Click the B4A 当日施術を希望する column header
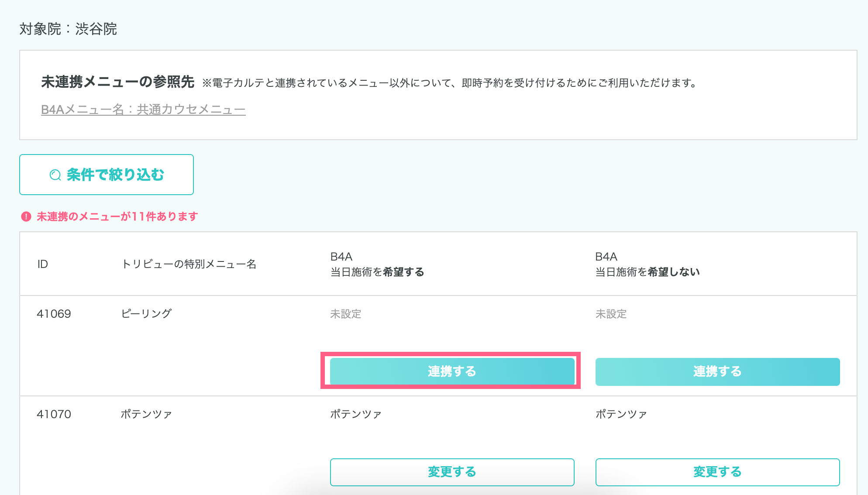 [x=377, y=264]
